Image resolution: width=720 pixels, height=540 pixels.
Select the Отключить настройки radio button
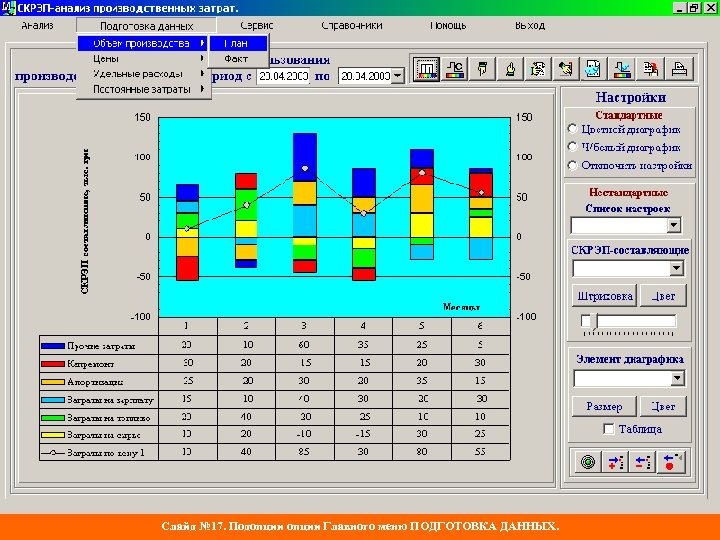tap(572, 165)
